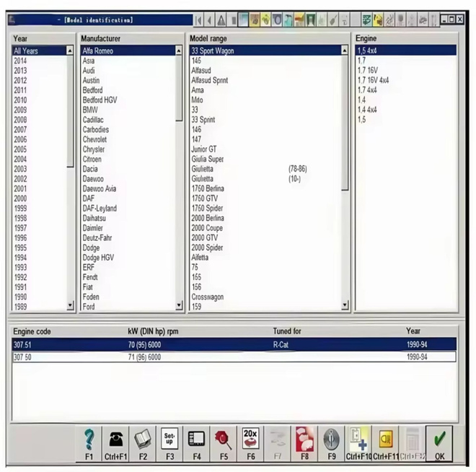The image size is (476, 472).
Task: Confirm with the green checkmark OK button
Action: coord(439,443)
